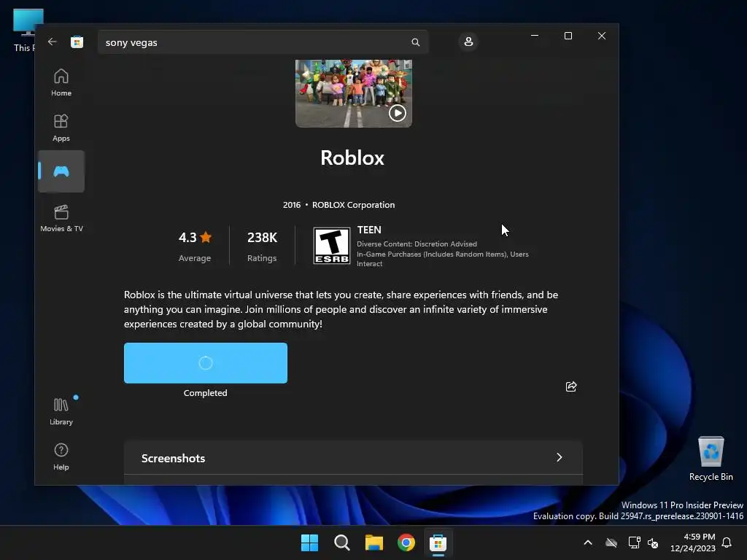Open Movies & TV in the sidebar
The image size is (747, 560).
(61, 218)
